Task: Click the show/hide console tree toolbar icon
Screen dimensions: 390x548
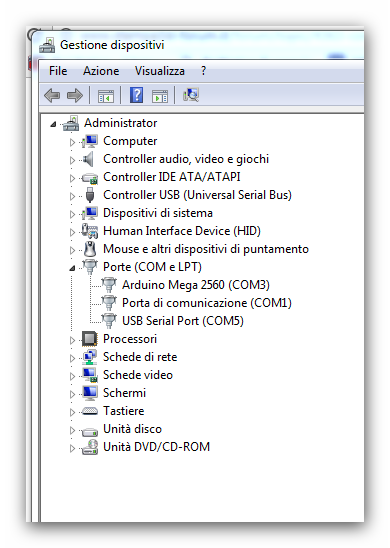Action: click(106, 96)
